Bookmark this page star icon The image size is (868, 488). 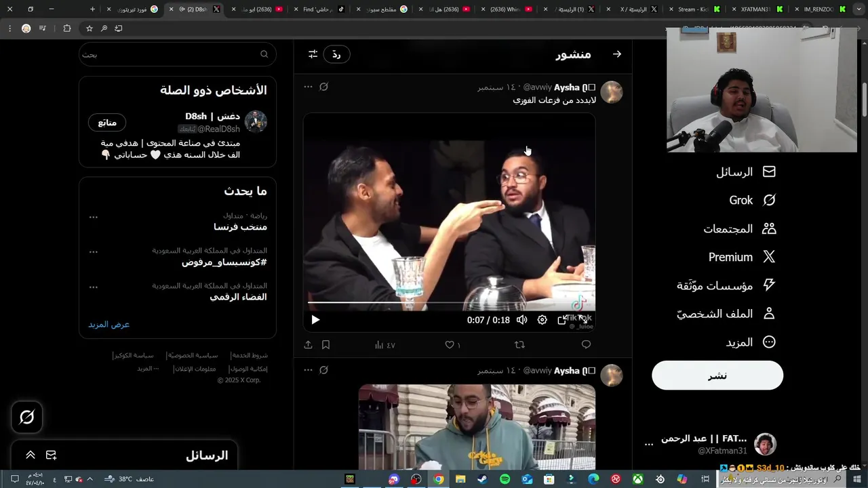coord(90,28)
